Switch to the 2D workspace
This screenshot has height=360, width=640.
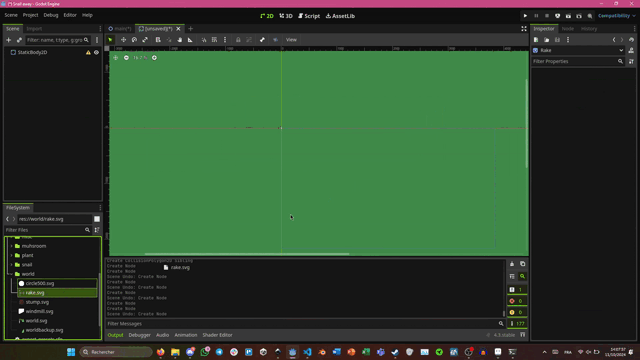pos(267,16)
